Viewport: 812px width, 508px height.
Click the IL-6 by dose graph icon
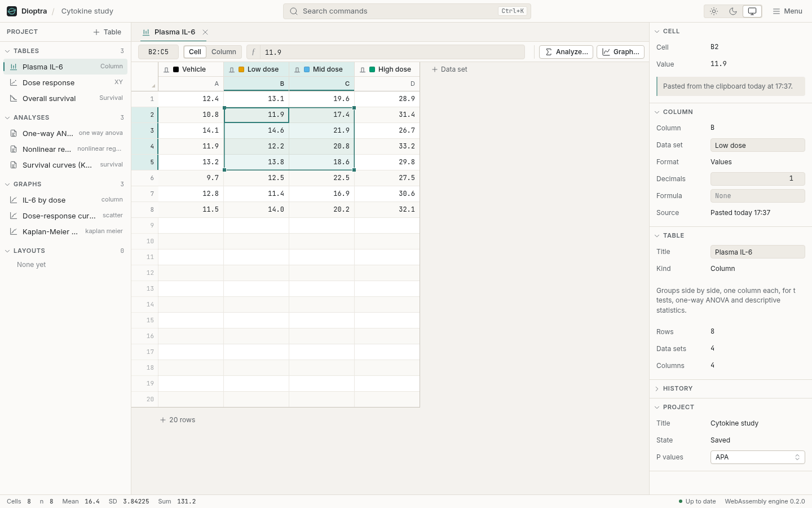(14, 200)
